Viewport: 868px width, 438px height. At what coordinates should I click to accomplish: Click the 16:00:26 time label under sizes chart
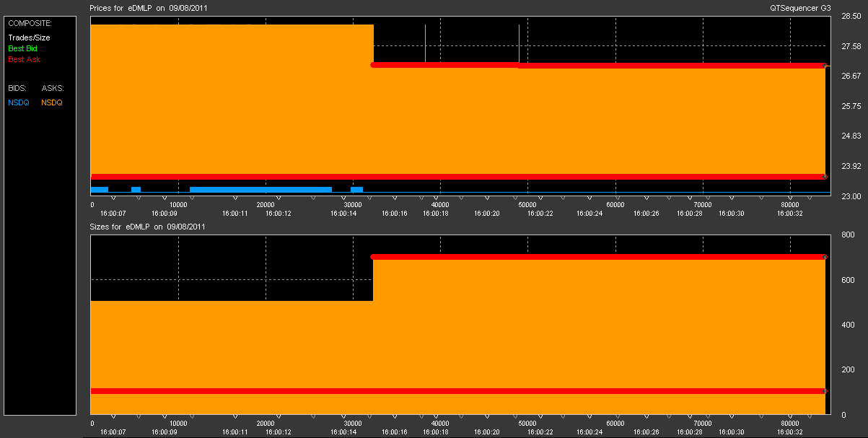(646, 432)
